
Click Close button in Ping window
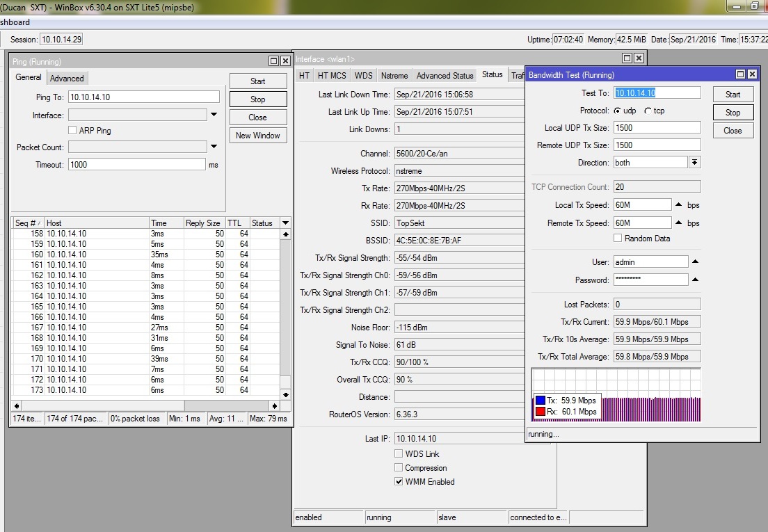click(258, 118)
